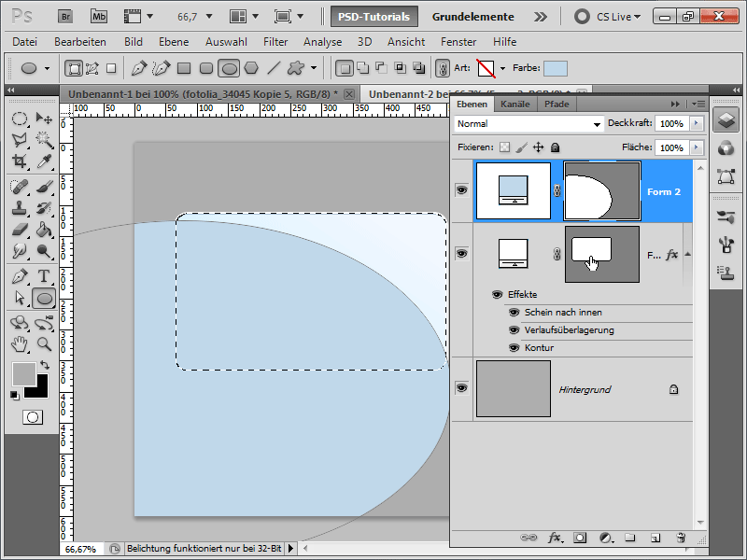Select Line shape in options bar
The image size is (747, 560).
click(274, 68)
